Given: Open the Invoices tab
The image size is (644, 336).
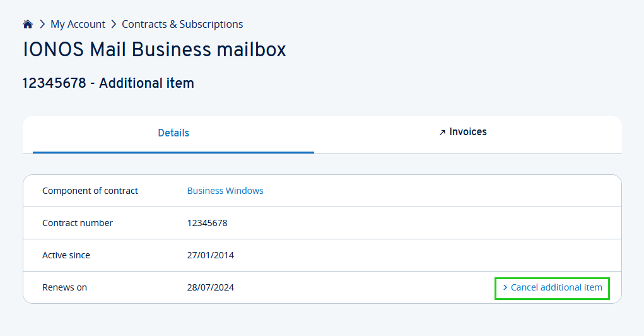Looking at the screenshot, I should (x=468, y=132).
